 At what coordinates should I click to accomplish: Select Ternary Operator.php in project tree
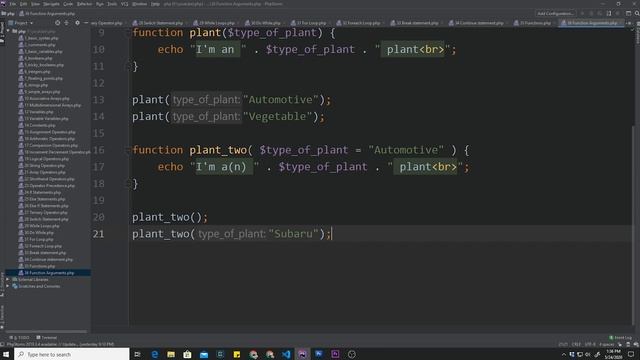46,212
